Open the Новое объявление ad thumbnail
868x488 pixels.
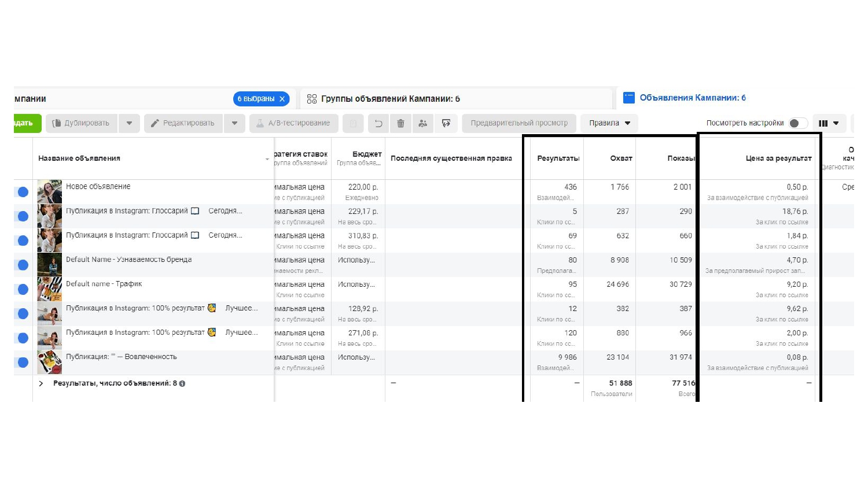50,192
